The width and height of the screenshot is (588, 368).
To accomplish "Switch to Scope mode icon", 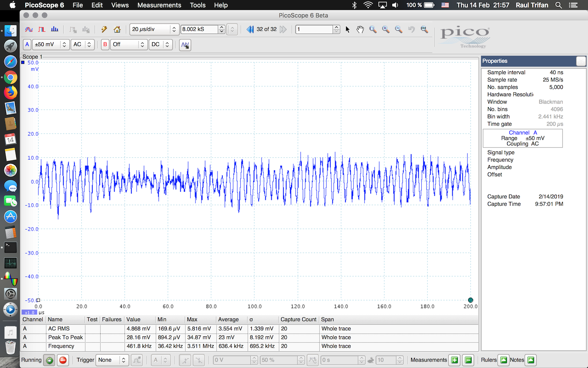I will coord(28,29).
